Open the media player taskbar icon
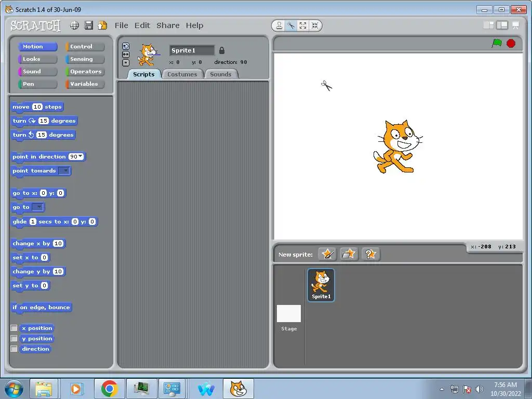This screenshot has height=399, width=532. [x=76, y=389]
